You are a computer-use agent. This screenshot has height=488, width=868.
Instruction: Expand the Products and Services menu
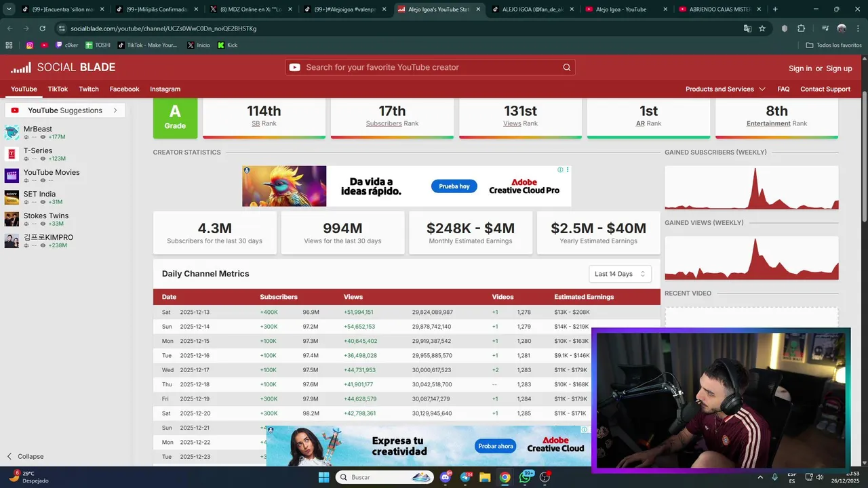725,89
